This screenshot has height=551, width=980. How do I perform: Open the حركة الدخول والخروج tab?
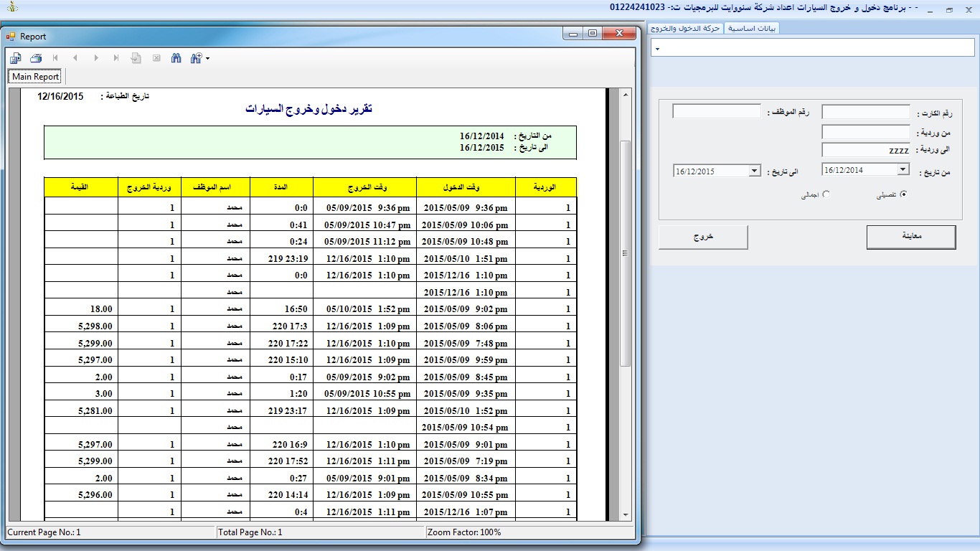coord(685,29)
